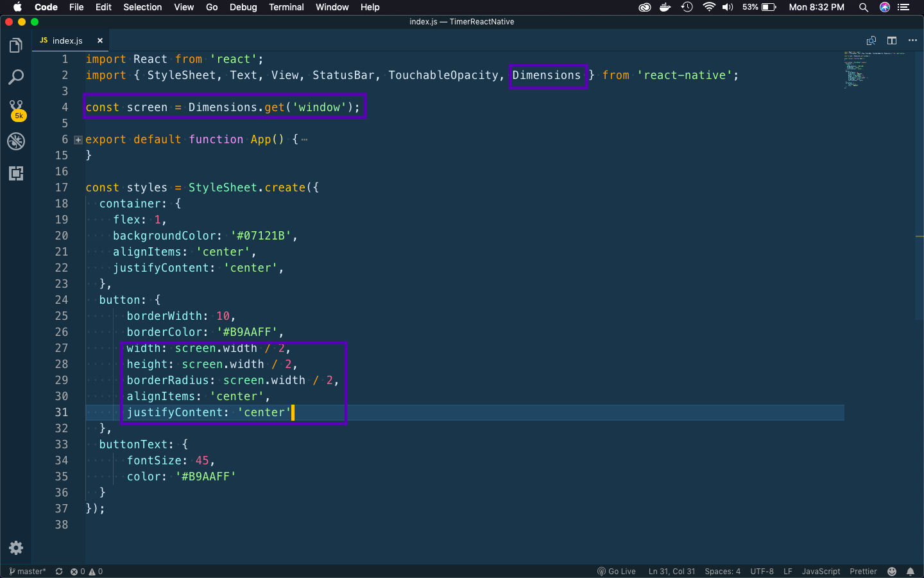
Task: Click 'StyleSheet.create' on line 17
Action: [247, 188]
